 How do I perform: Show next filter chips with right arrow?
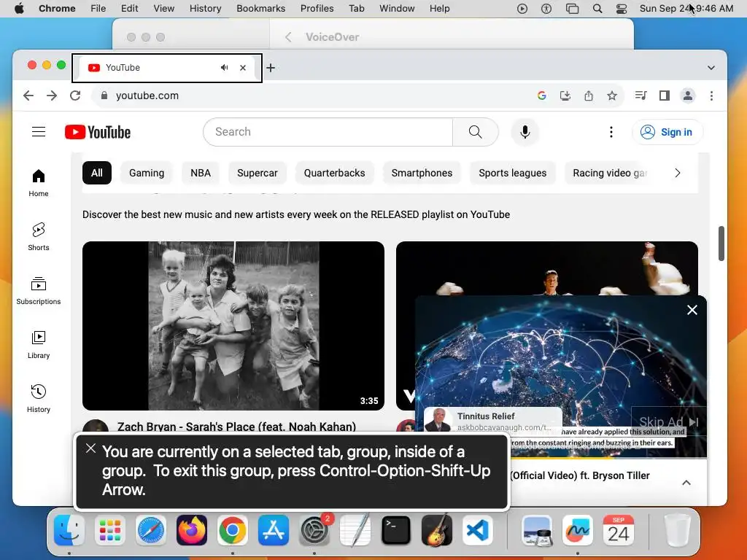(678, 173)
